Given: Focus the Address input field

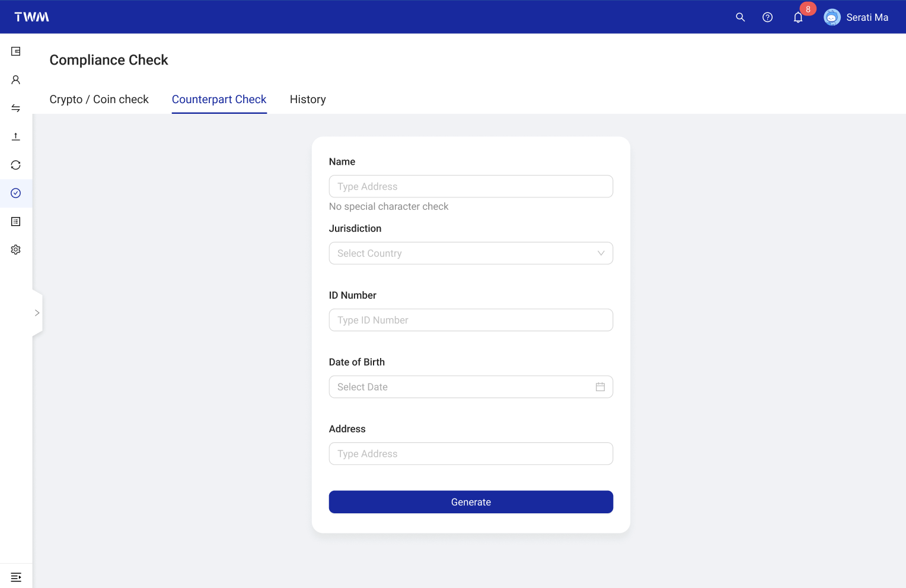Looking at the screenshot, I should (471, 453).
